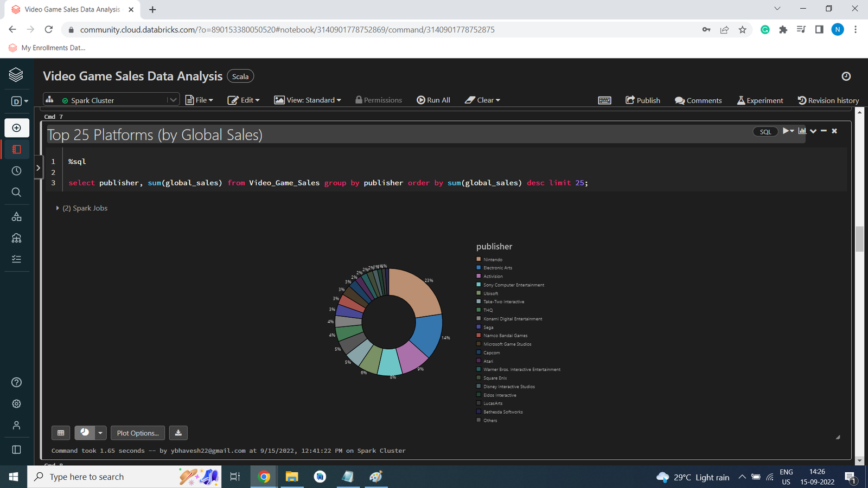Open the Edit menu
Screen dimensions: 868x488
click(244, 100)
